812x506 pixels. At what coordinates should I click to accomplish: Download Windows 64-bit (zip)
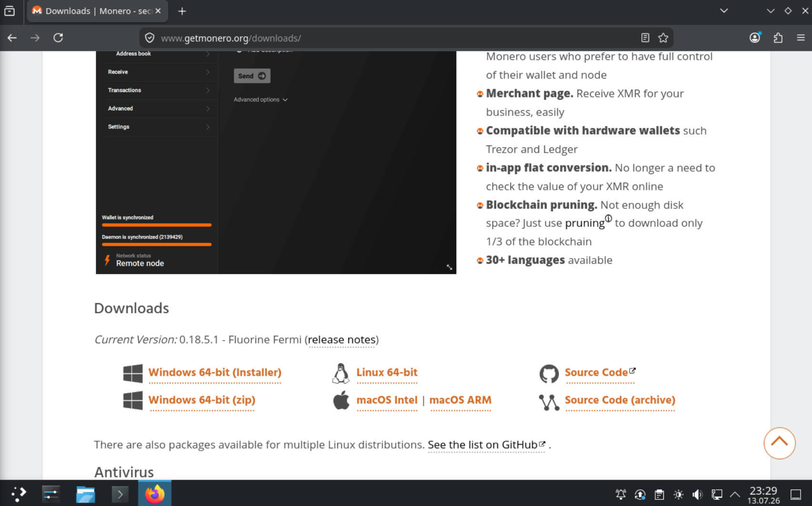[202, 400]
